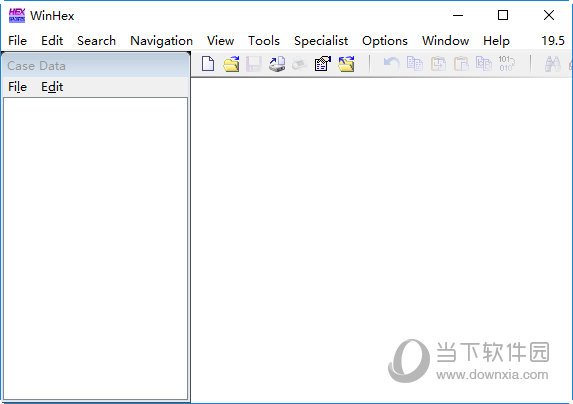Click the disabled Save floppy disk icon
This screenshot has height=404, width=573.
click(x=254, y=64)
